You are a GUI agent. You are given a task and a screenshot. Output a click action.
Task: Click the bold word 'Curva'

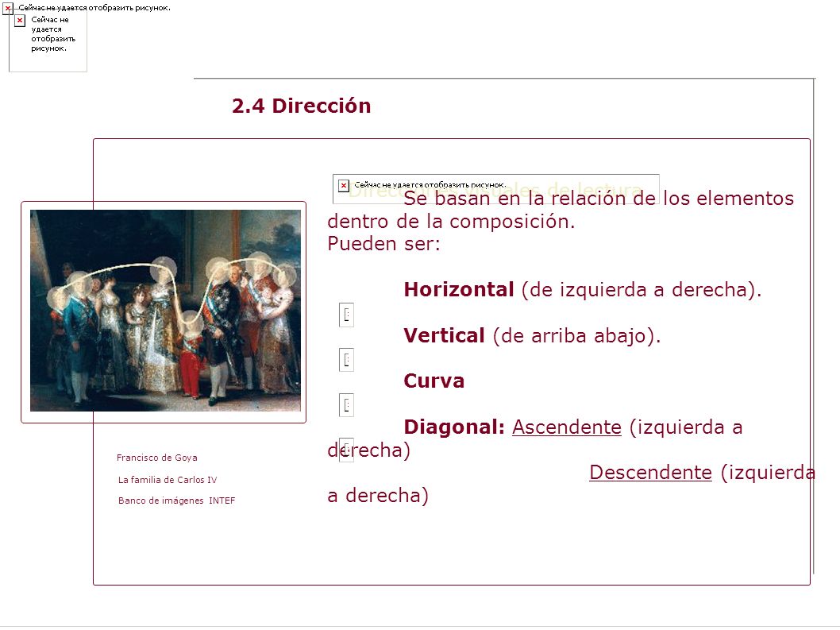(434, 381)
